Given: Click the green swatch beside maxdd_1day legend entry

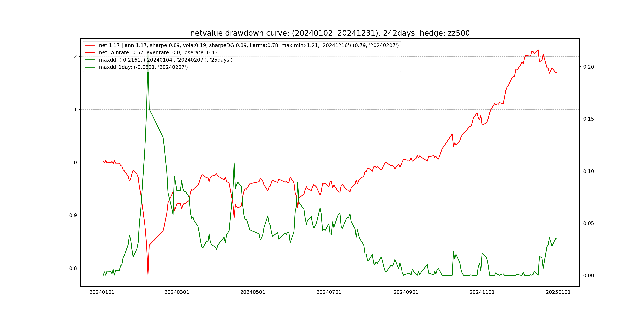Looking at the screenshot, I should 90,67.
